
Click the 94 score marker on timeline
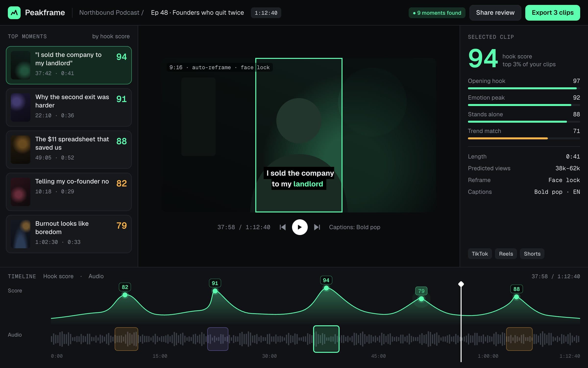click(326, 280)
